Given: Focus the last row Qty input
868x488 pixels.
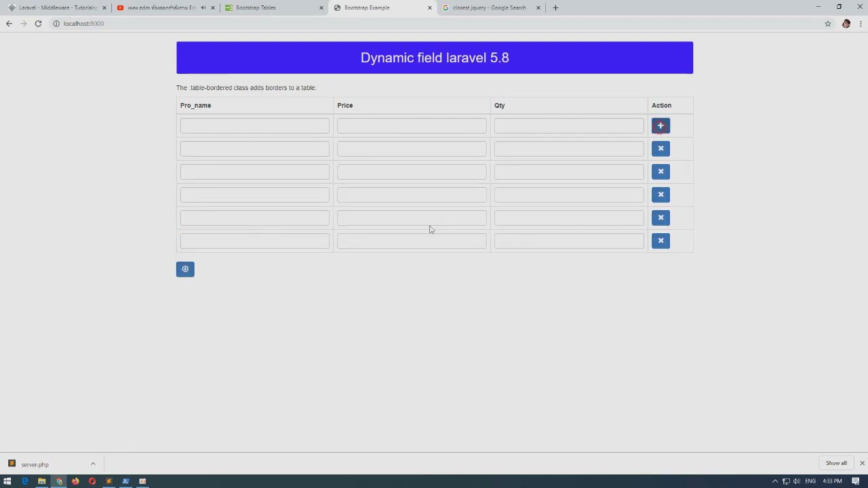Looking at the screenshot, I should 569,241.
